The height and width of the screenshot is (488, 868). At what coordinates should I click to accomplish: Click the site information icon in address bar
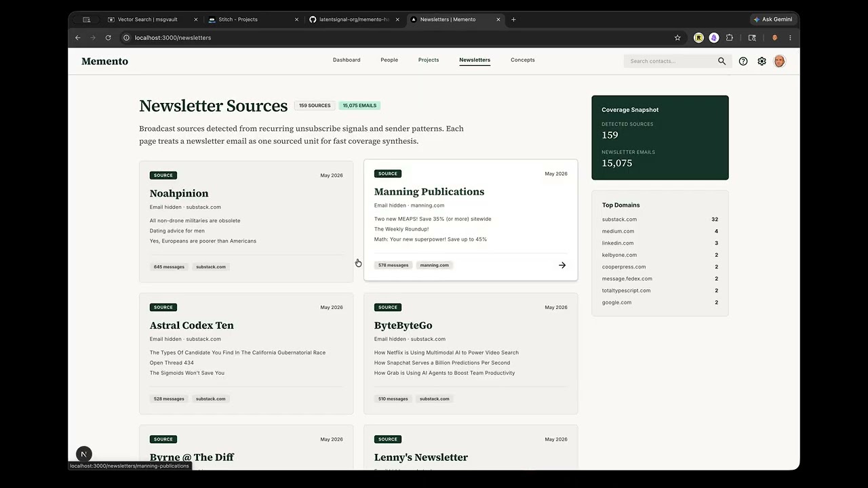126,38
